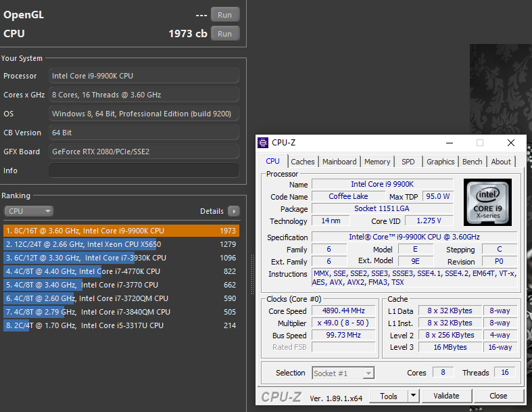Switch to the Memory tab
The width and height of the screenshot is (532, 412).
pos(377,162)
